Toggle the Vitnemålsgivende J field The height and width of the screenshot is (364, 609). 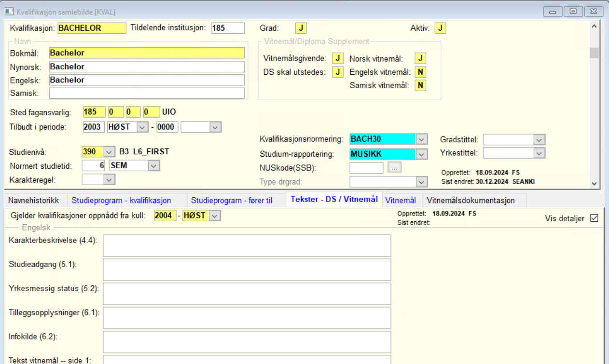337,58
